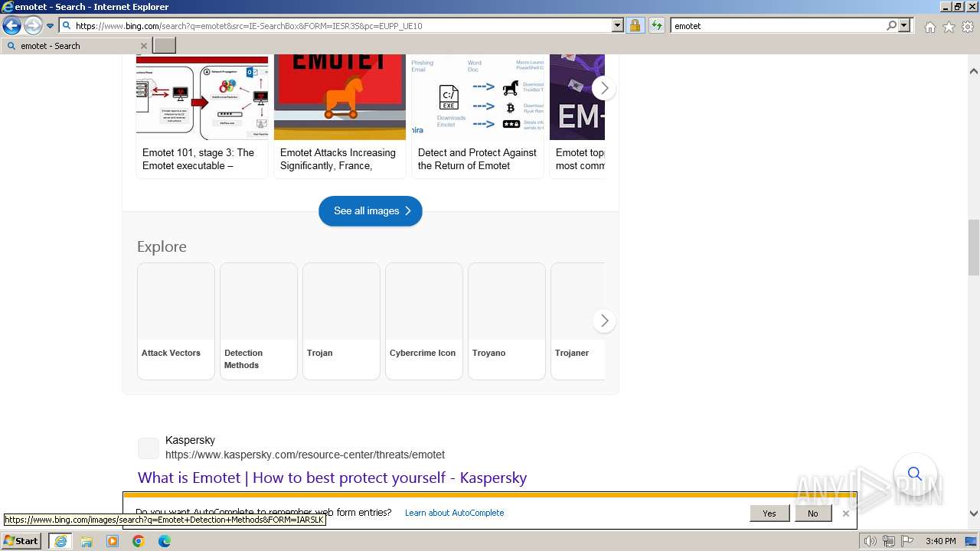Expand the address bar autocomplete dropdown
980x551 pixels.
[618, 25]
